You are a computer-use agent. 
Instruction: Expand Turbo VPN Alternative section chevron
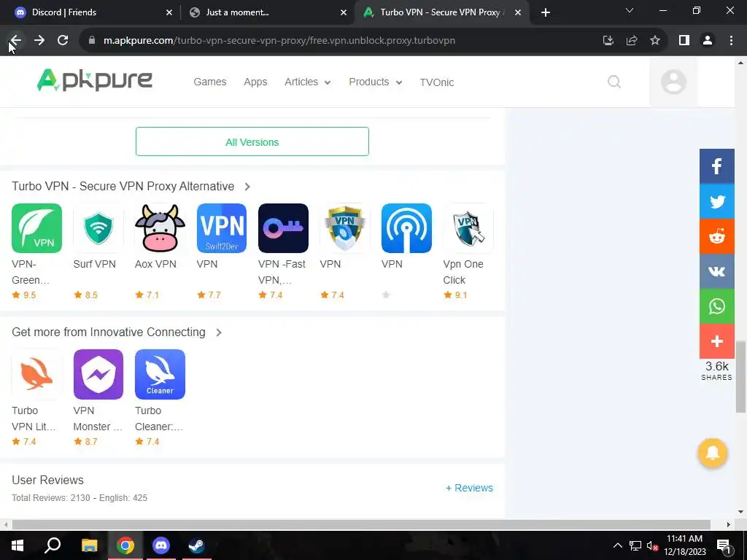click(x=247, y=187)
